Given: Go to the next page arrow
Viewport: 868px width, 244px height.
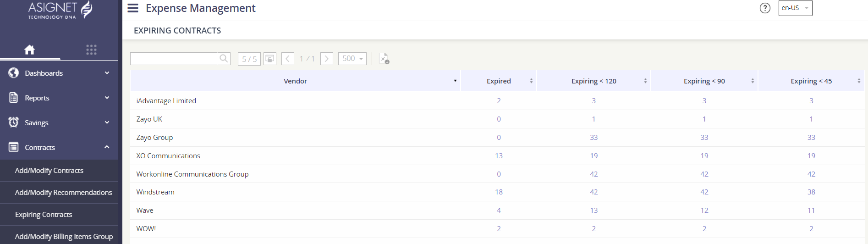Looking at the screenshot, I should [x=326, y=59].
